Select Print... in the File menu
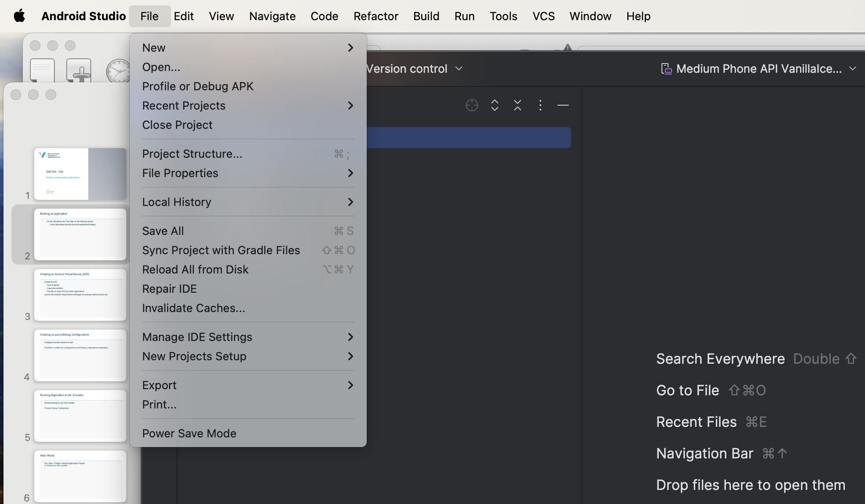Viewport: 865px width, 504px height. (248, 405)
